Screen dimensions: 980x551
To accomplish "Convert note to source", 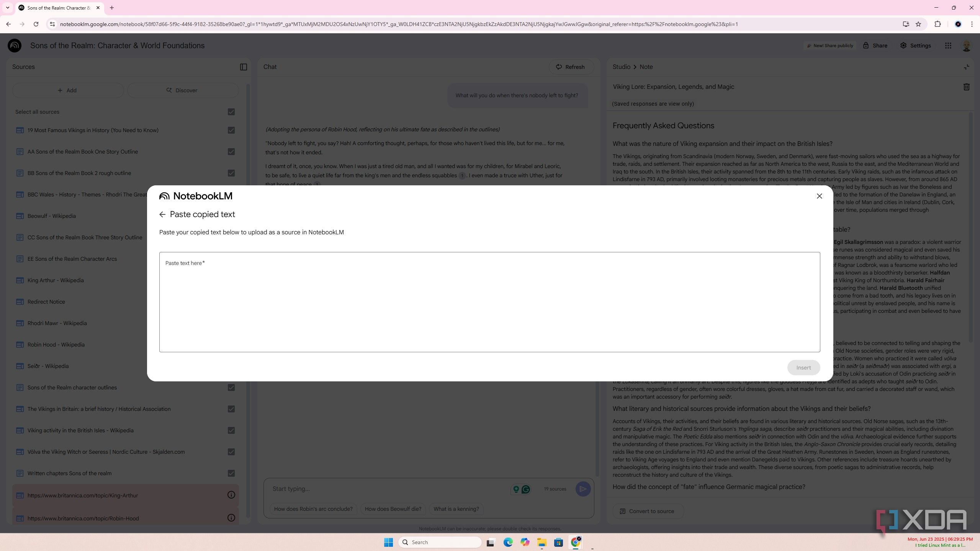I will point(648,511).
